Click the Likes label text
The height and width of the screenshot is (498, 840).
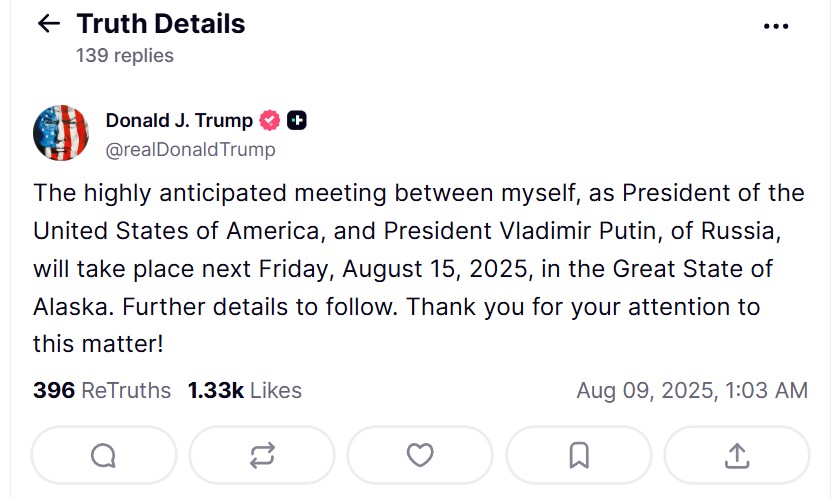(276, 390)
